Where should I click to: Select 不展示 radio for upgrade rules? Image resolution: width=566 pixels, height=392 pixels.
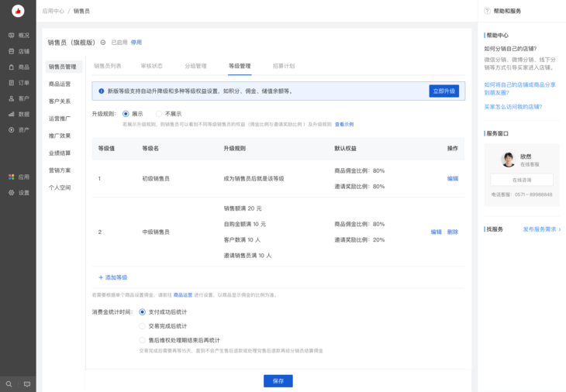(x=159, y=114)
